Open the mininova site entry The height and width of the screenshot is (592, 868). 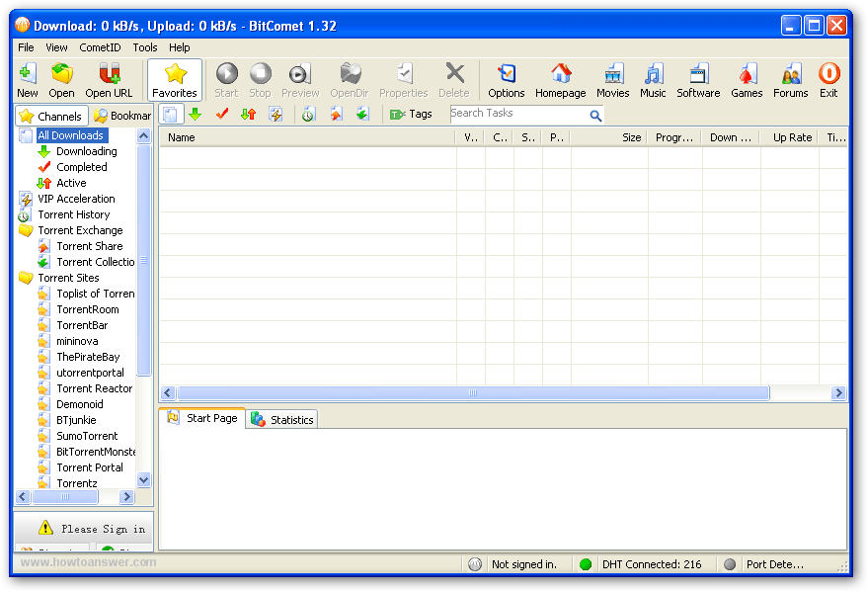77,341
